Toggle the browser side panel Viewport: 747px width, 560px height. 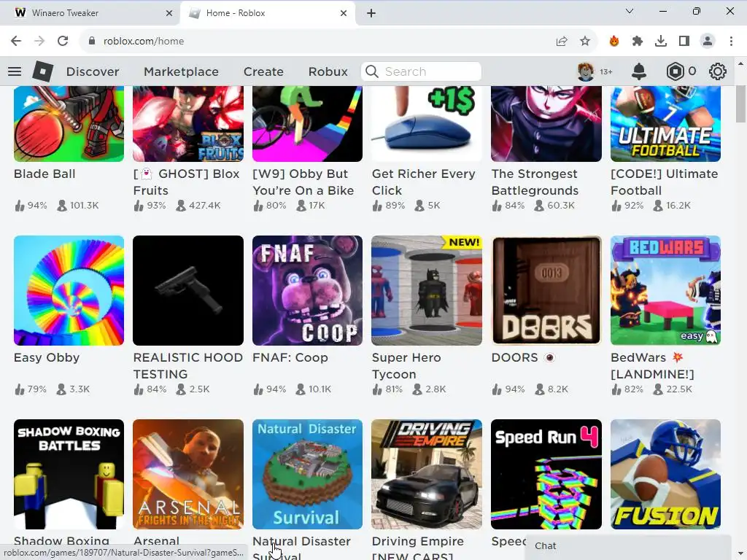point(684,41)
